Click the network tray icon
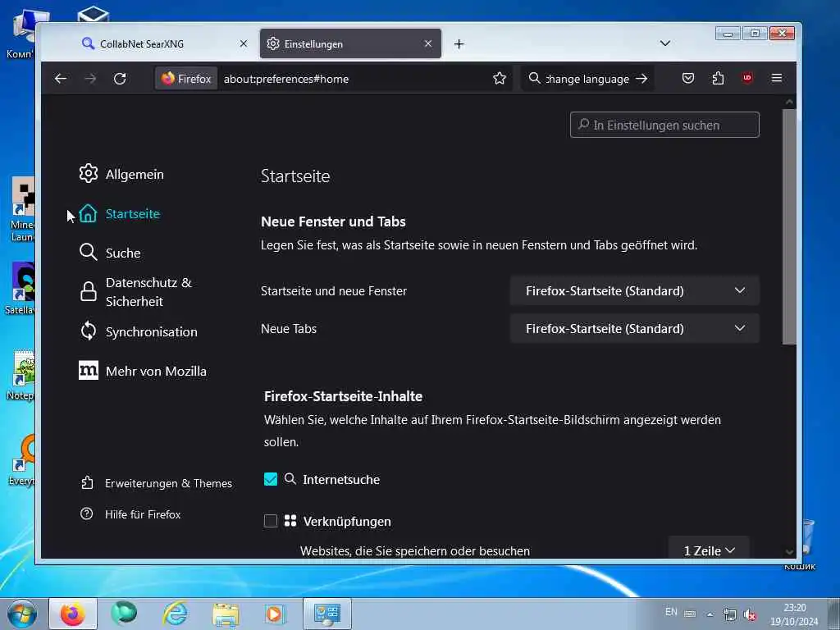The image size is (840, 630). [x=729, y=614]
